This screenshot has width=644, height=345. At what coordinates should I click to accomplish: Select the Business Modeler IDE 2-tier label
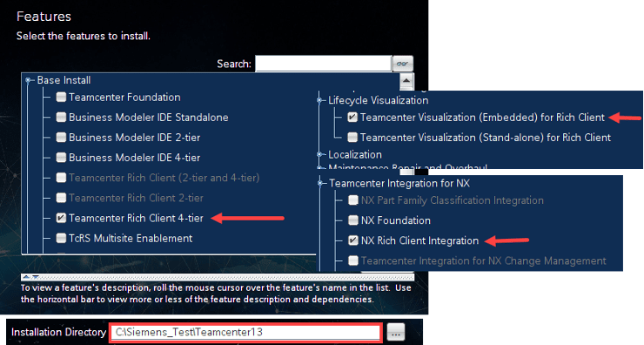click(134, 138)
